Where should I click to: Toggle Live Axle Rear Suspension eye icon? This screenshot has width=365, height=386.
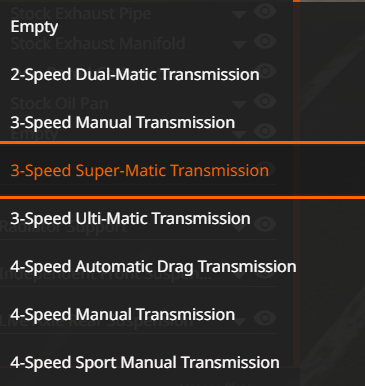(x=265, y=318)
